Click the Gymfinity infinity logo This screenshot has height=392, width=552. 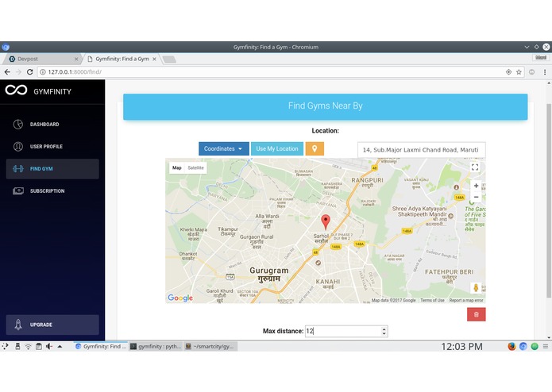pyautogui.click(x=16, y=90)
